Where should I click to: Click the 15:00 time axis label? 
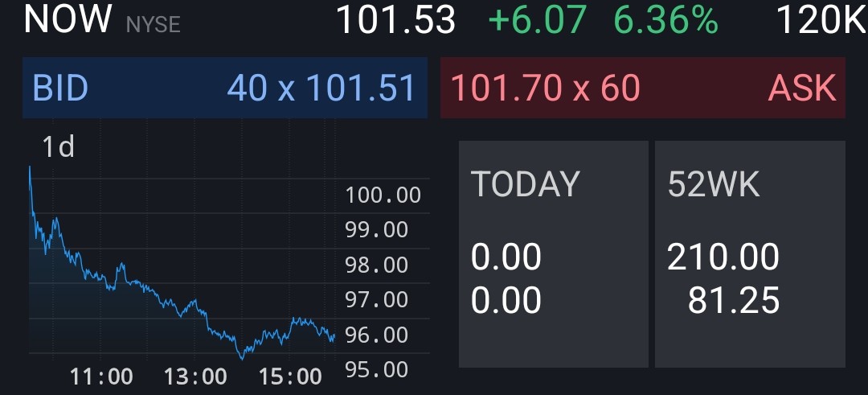coord(290,376)
